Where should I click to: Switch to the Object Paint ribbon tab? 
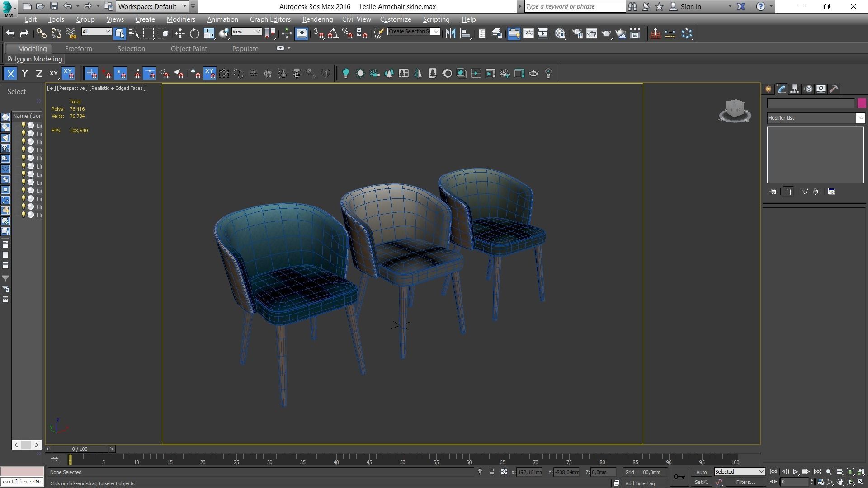click(x=189, y=49)
